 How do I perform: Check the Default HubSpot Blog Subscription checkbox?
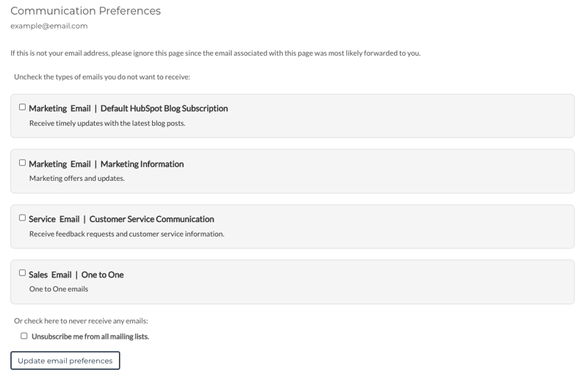tap(22, 107)
